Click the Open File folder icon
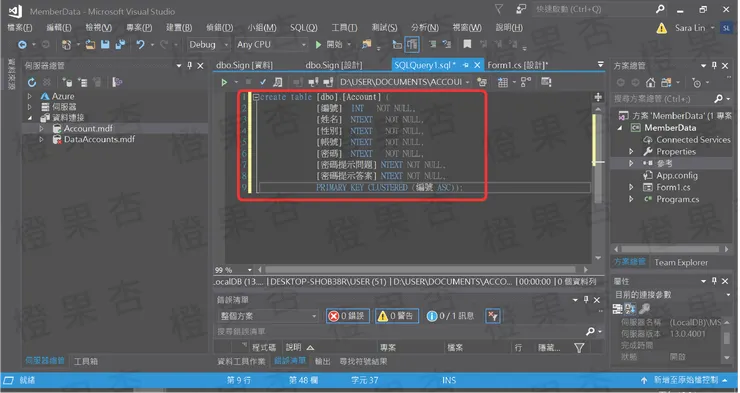 pos(90,44)
